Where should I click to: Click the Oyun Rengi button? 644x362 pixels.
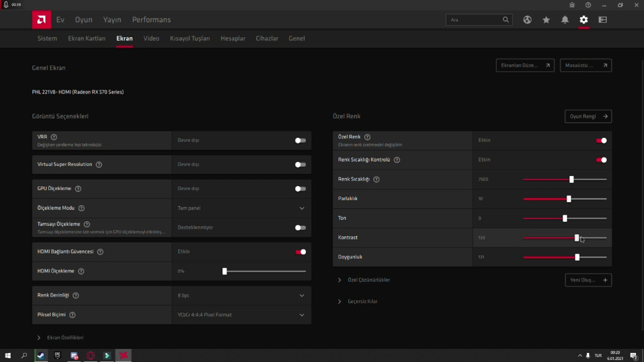588,116
